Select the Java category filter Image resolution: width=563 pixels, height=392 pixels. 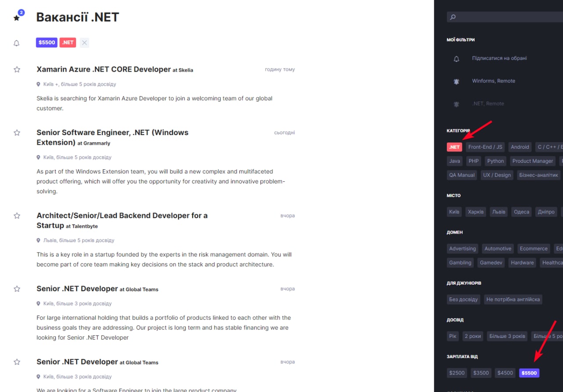(x=455, y=161)
